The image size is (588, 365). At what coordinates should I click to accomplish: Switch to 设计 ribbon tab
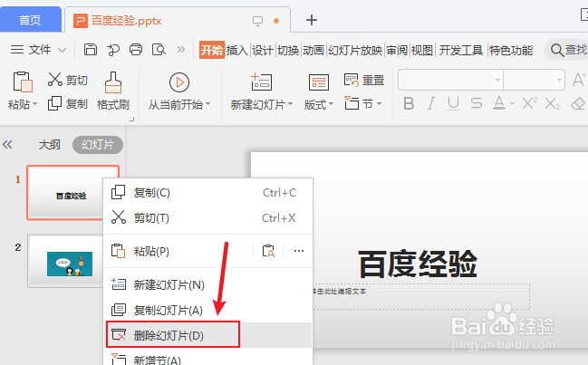point(263,50)
